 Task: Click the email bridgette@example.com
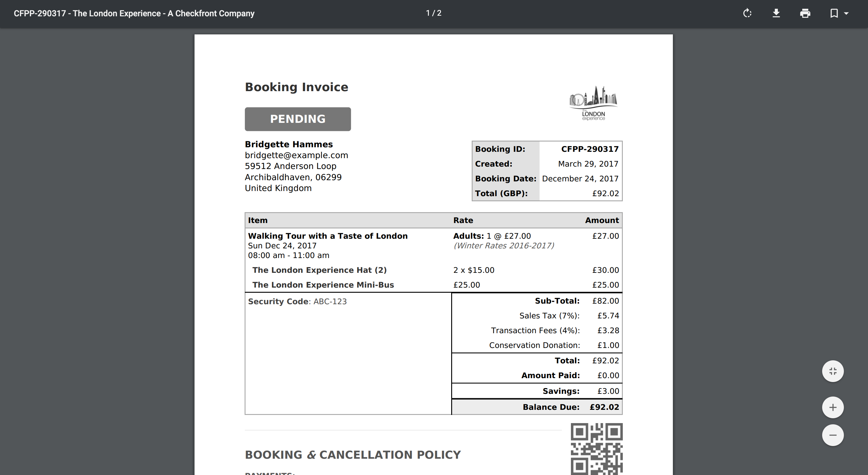(x=296, y=155)
